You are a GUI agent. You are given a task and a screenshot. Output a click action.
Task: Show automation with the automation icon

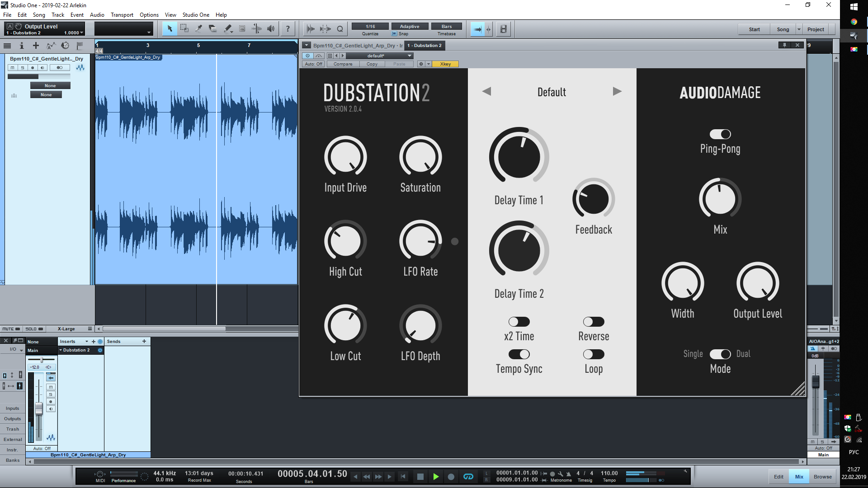(51, 45)
